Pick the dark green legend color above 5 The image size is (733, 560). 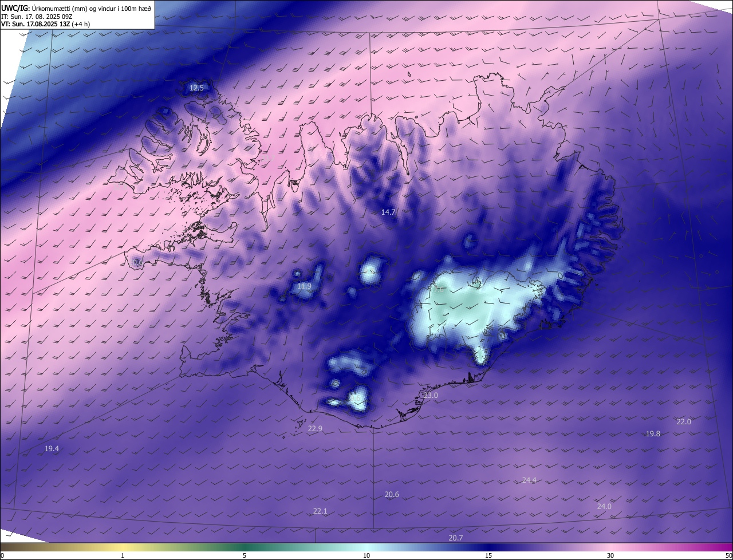tap(245, 547)
